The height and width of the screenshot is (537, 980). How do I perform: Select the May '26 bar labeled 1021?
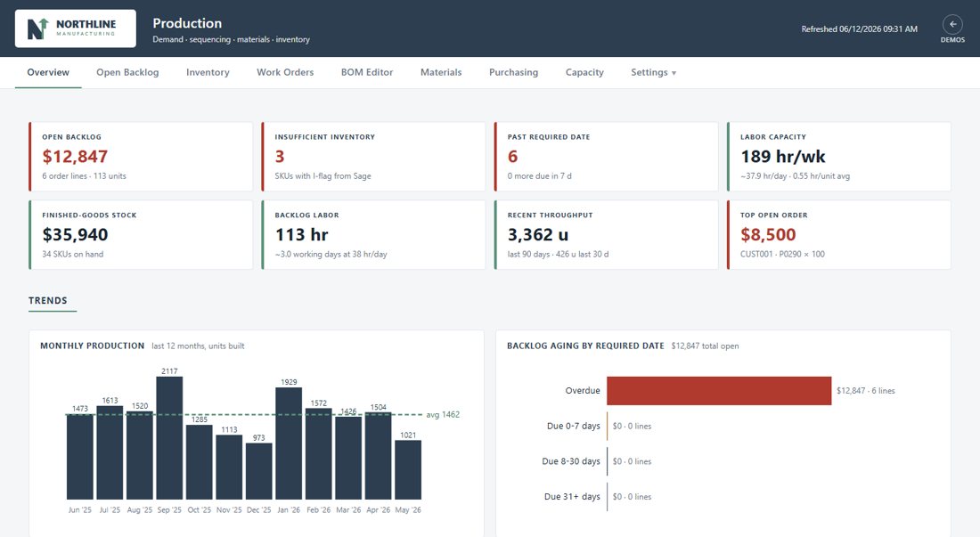tap(408, 469)
